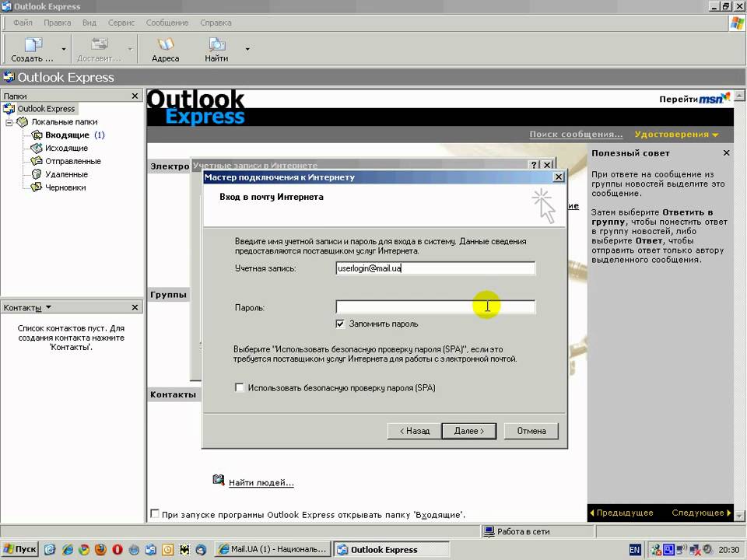Click the Outlook Express title bar icon
Viewport: 747px width, 560px height.
(7, 6)
